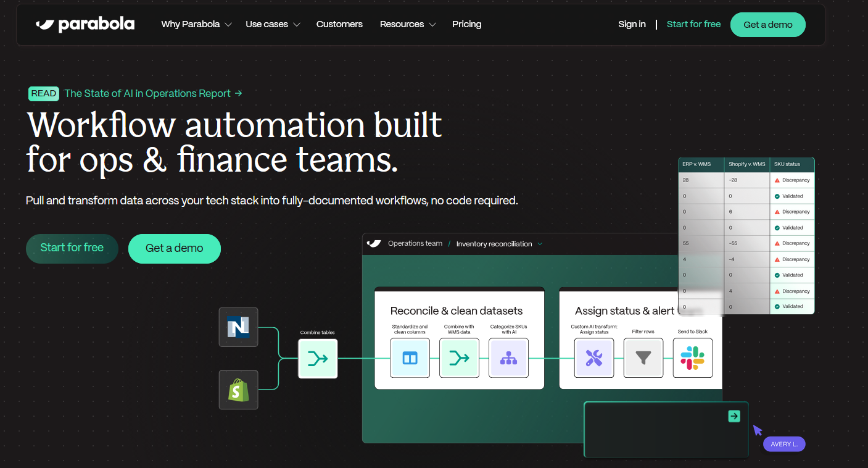Expand the Resources dropdown menu
The image size is (868, 468).
[x=408, y=25]
